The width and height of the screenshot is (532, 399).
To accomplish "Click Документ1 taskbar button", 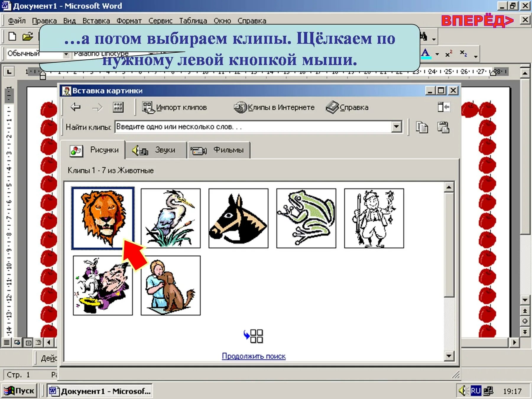I will tap(100, 391).
